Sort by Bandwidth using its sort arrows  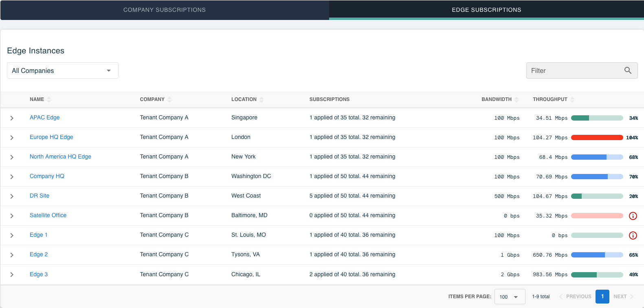pos(517,99)
